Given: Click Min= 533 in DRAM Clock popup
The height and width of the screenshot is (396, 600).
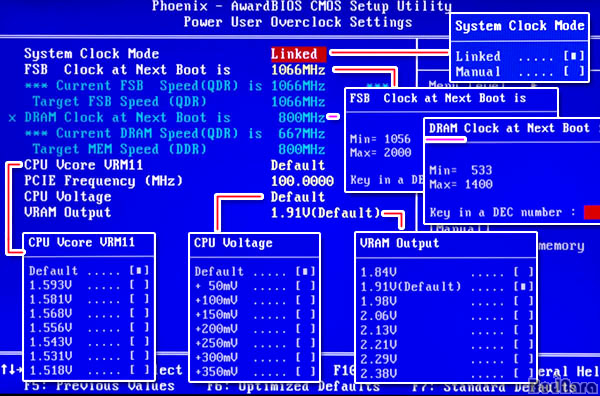Looking at the screenshot, I should 461,170.
